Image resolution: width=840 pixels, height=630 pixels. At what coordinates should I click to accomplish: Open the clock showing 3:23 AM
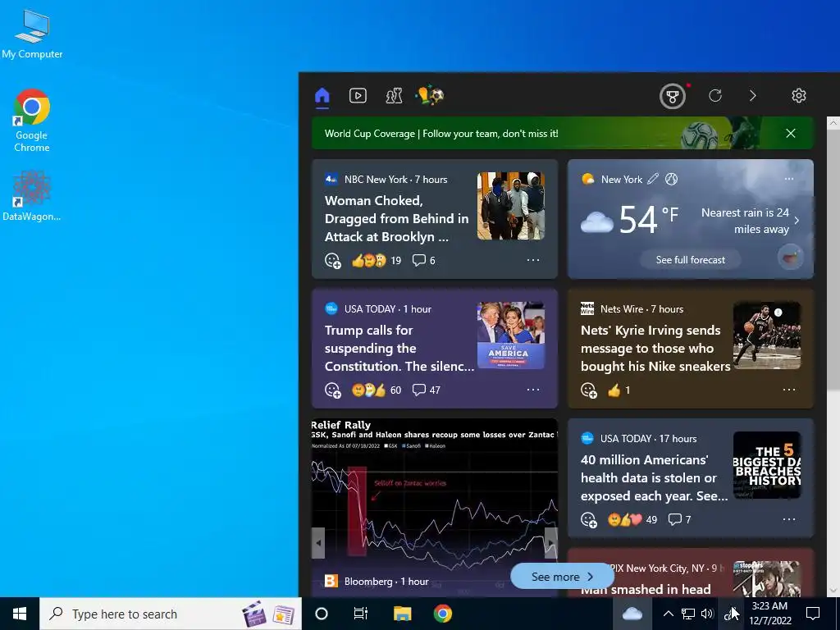click(x=769, y=614)
